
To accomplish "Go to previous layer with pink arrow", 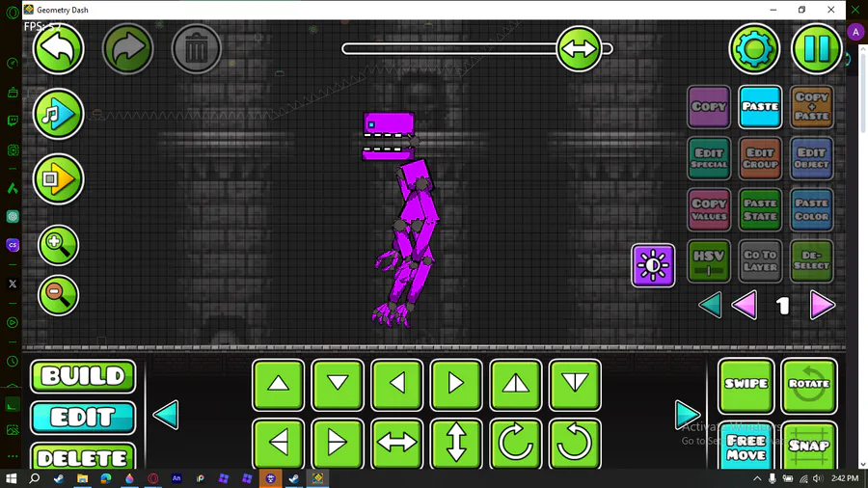I will pos(745,306).
